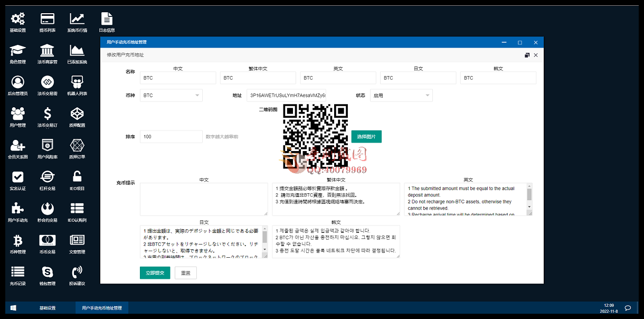Open the 秒合约交易 icon
This screenshot has width=644, height=319.
tap(48, 209)
